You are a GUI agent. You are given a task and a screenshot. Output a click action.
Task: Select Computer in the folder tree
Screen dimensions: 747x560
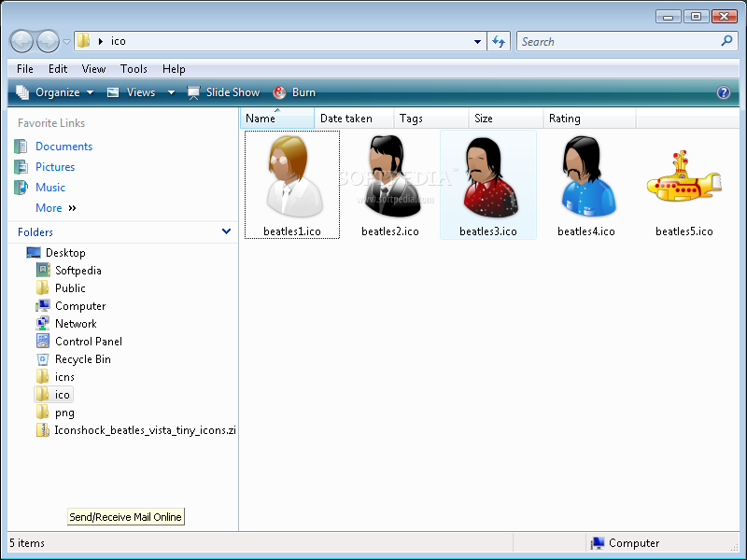point(80,306)
